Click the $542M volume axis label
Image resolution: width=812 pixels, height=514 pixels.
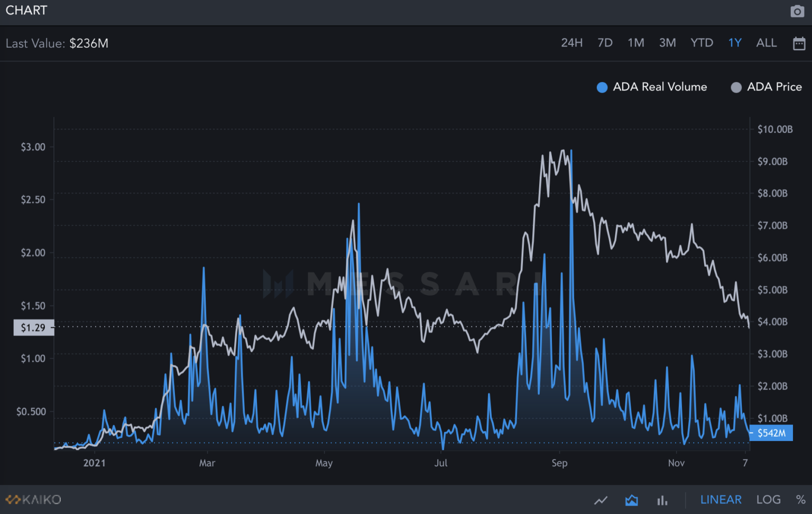771,433
